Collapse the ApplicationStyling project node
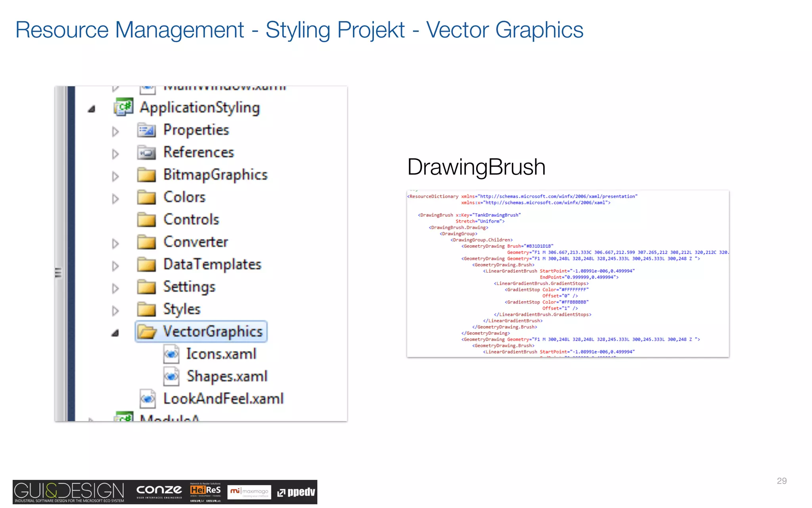The image size is (812, 508). coord(92,108)
